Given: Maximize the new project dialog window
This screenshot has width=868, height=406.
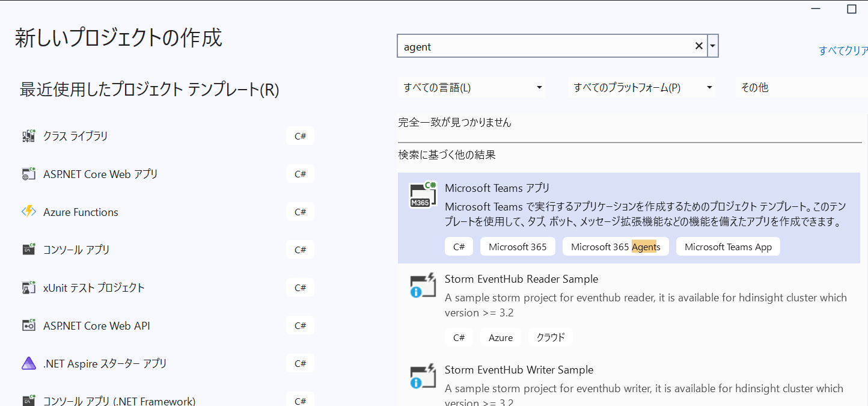Looking at the screenshot, I should click(851, 8).
